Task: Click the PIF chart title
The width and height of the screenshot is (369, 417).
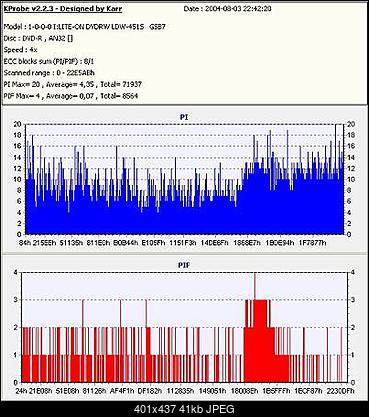Action: pos(184,265)
